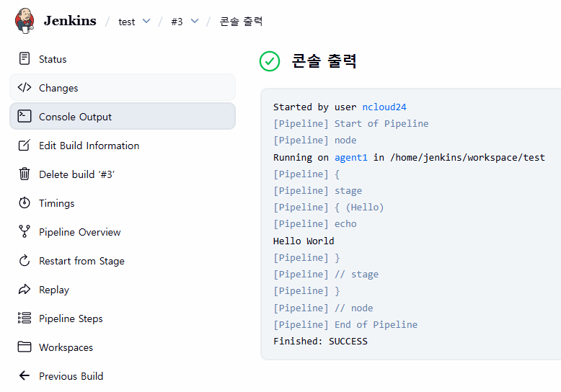
Task: Click the Restart from Stage circular arrow icon
Action: (25, 260)
